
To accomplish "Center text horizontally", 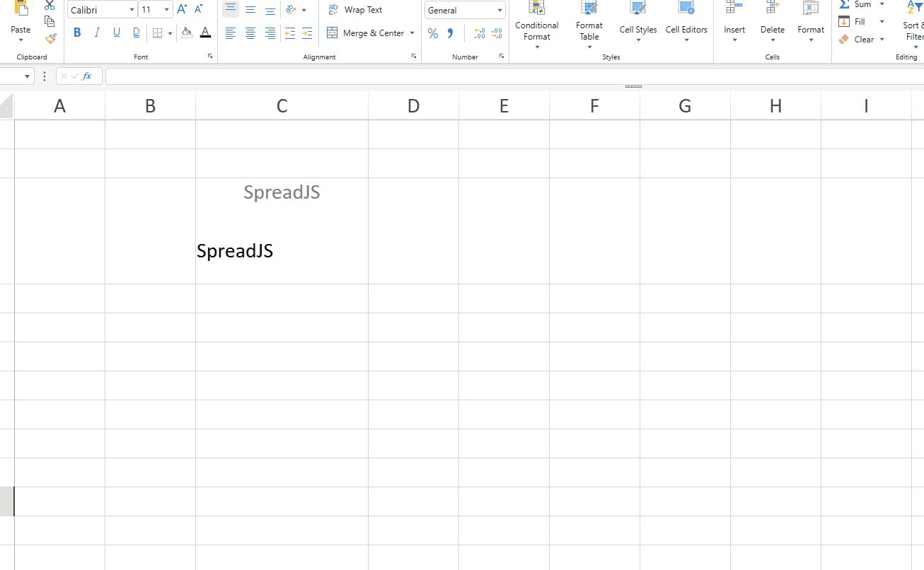I will [250, 33].
